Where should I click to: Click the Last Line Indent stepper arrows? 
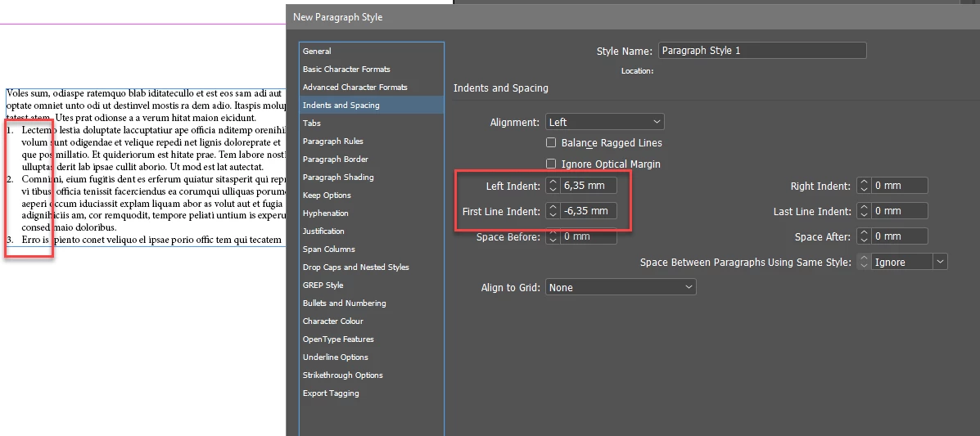tap(863, 211)
